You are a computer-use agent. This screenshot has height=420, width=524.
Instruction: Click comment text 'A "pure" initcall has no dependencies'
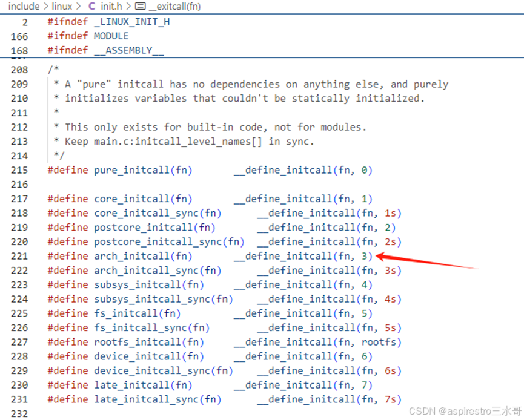point(172,84)
